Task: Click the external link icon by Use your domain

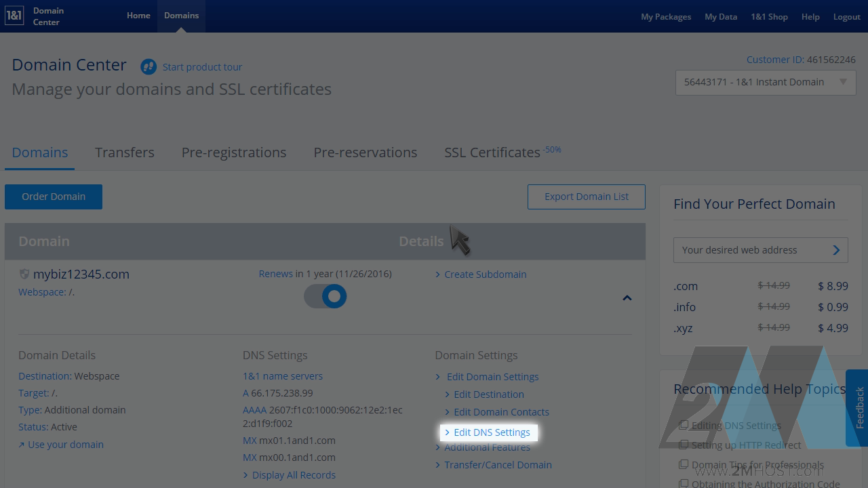Action: [22, 445]
